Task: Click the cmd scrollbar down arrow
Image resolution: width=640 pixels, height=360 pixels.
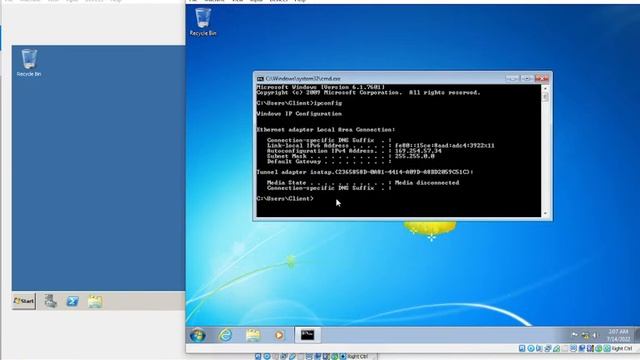Action: click(545, 214)
